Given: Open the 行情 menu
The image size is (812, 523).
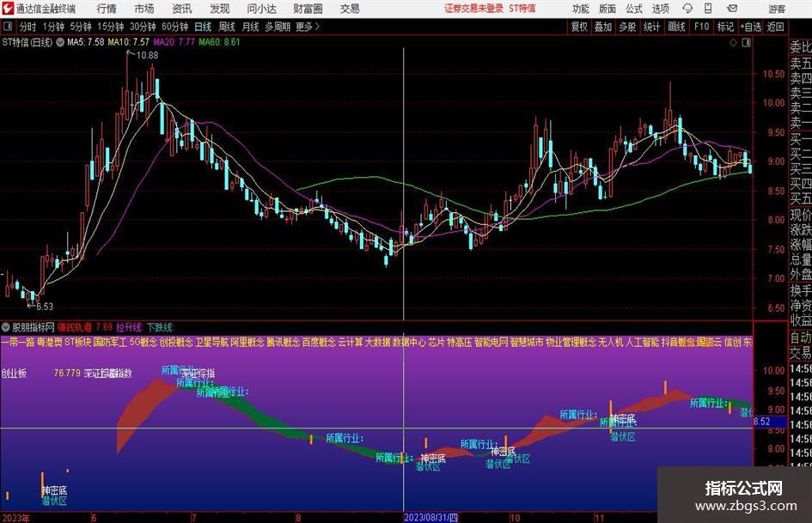Looking at the screenshot, I should 107,9.
